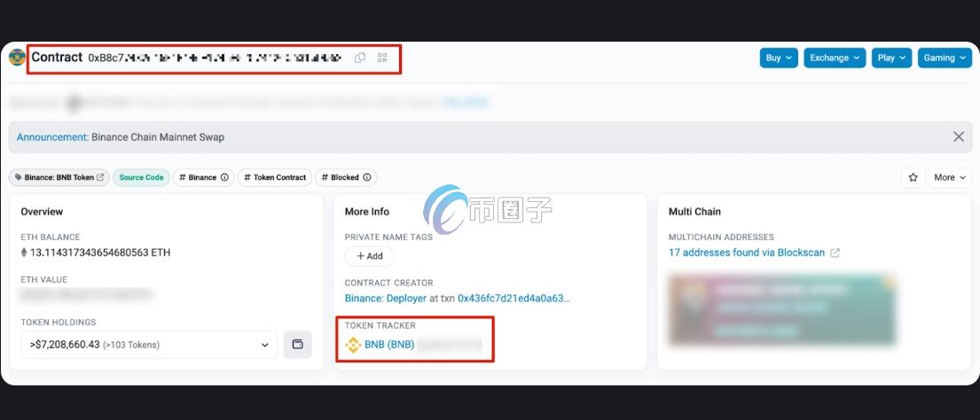Click info icon on Binance tag

(224, 177)
